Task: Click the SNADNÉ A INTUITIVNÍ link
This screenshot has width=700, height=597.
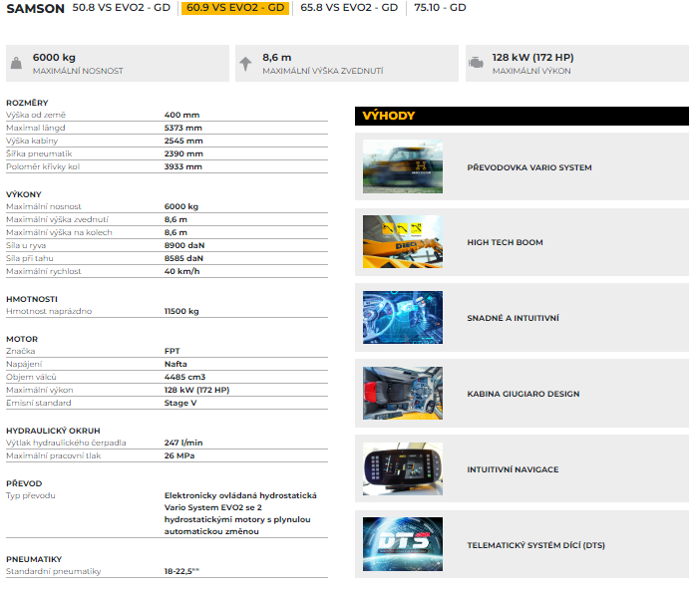Action: tap(513, 318)
